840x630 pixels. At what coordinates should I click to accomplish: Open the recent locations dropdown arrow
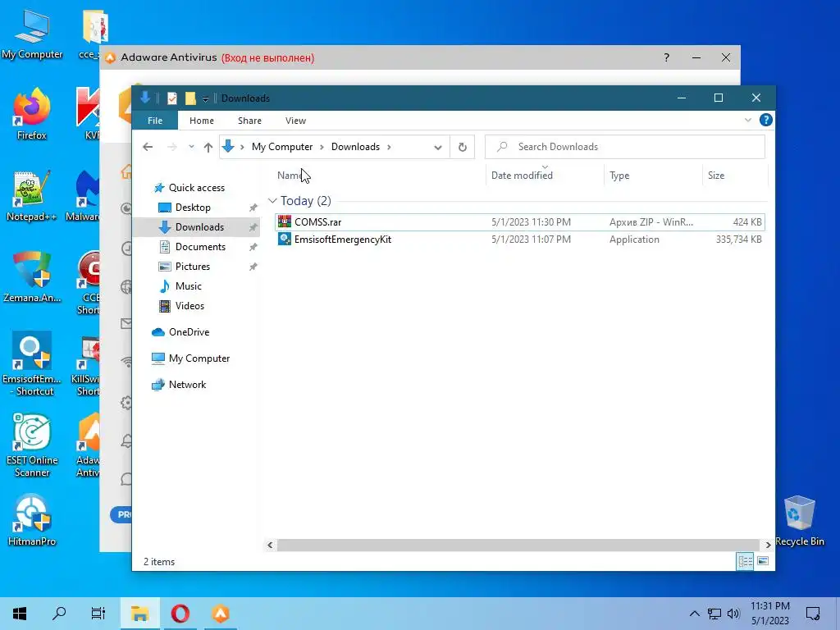coord(191,147)
